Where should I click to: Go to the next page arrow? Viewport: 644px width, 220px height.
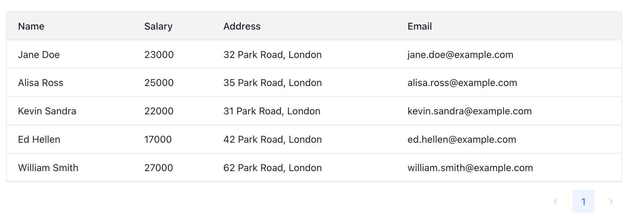[x=611, y=202]
